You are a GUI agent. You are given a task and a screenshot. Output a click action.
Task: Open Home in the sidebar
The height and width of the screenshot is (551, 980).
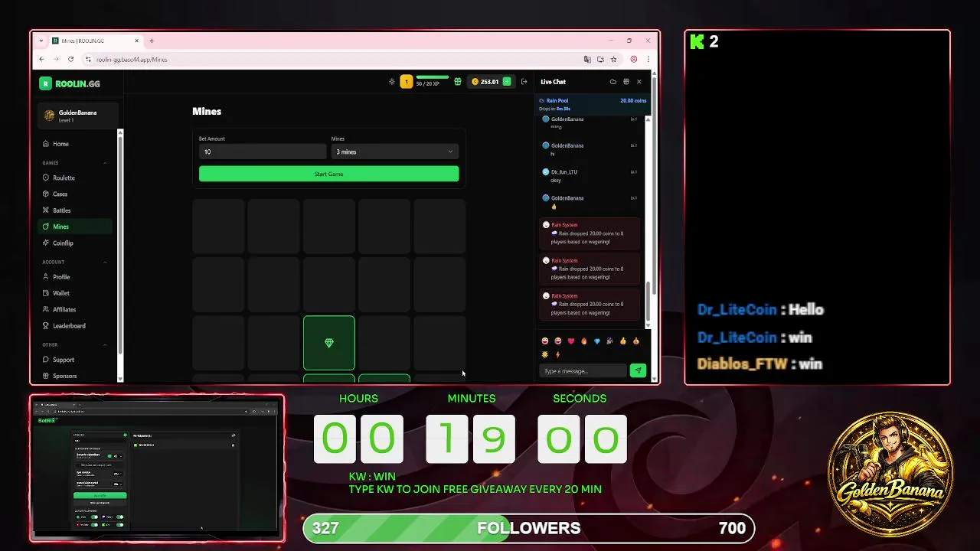(x=75, y=144)
